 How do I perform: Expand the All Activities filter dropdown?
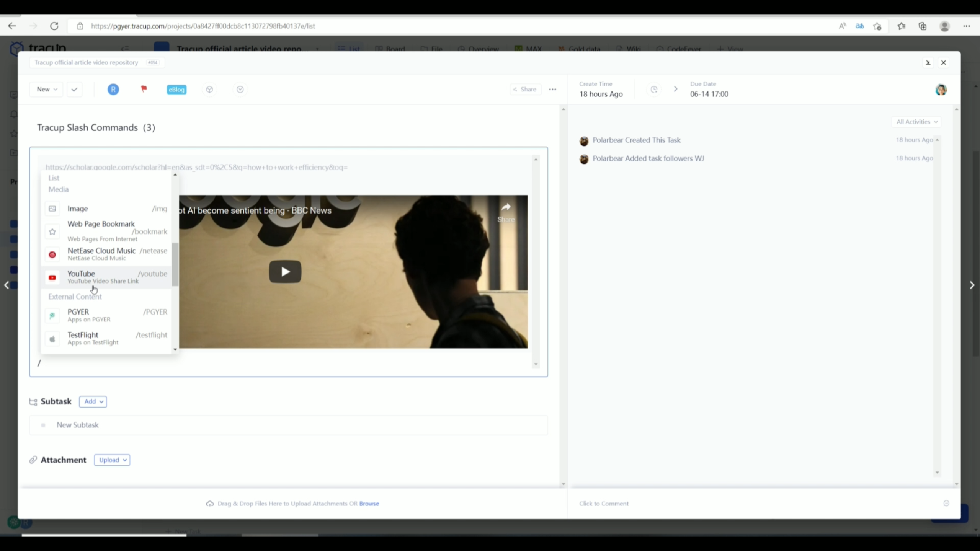click(916, 122)
